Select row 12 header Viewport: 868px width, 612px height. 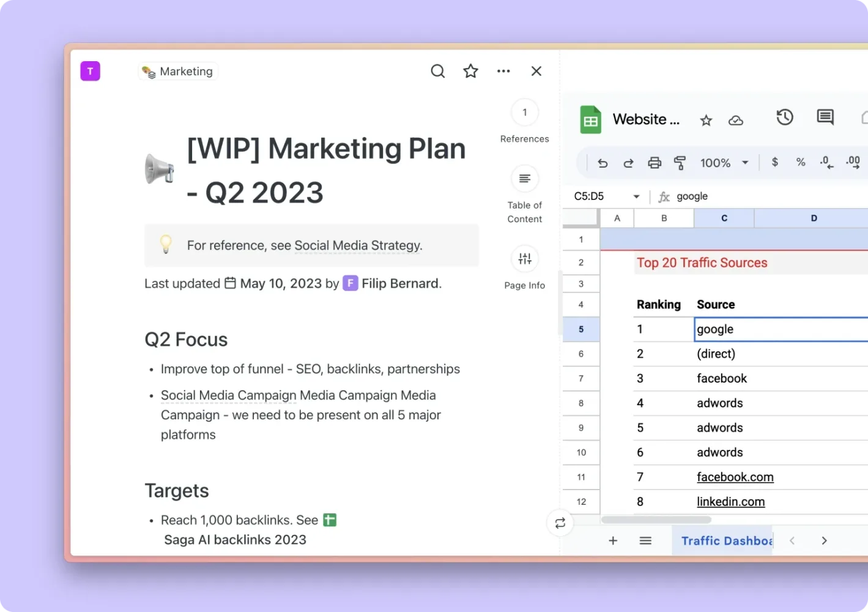point(581,502)
